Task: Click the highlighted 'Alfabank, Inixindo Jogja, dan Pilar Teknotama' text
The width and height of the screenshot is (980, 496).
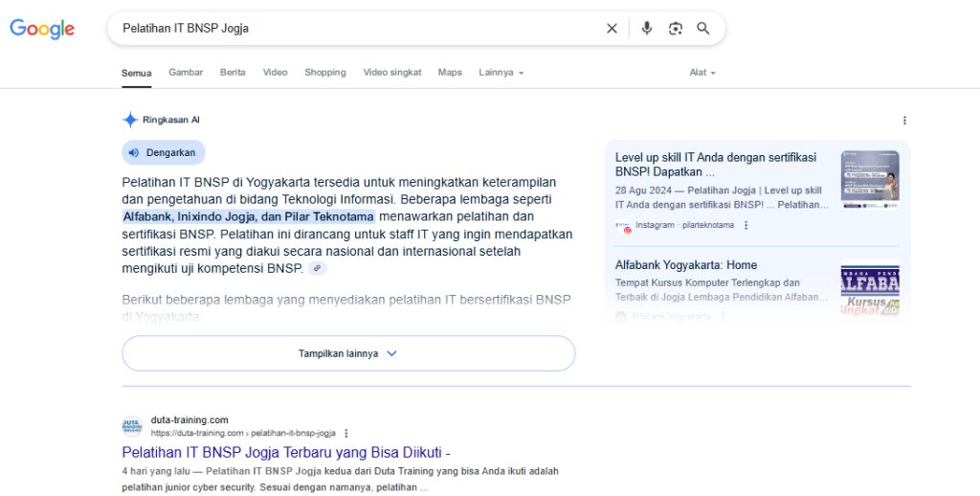Action: (x=248, y=216)
